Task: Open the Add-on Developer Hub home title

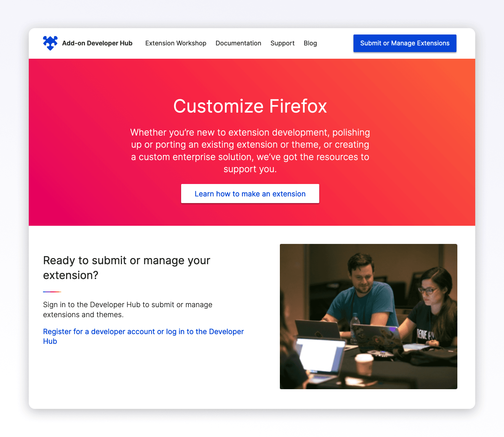Action: point(97,43)
